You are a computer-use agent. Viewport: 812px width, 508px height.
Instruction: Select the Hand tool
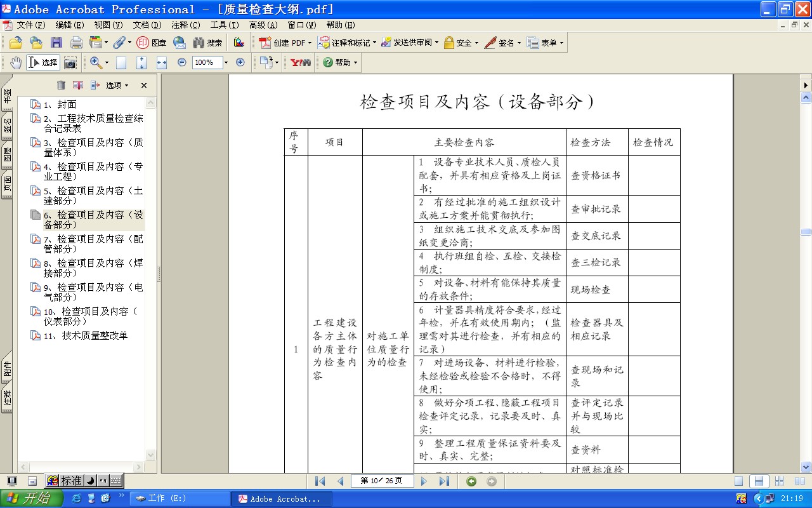[x=16, y=62]
